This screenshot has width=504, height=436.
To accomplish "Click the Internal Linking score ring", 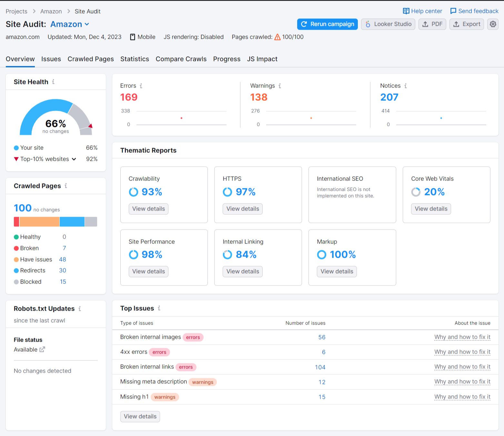I will pyautogui.click(x=227, y=255).
